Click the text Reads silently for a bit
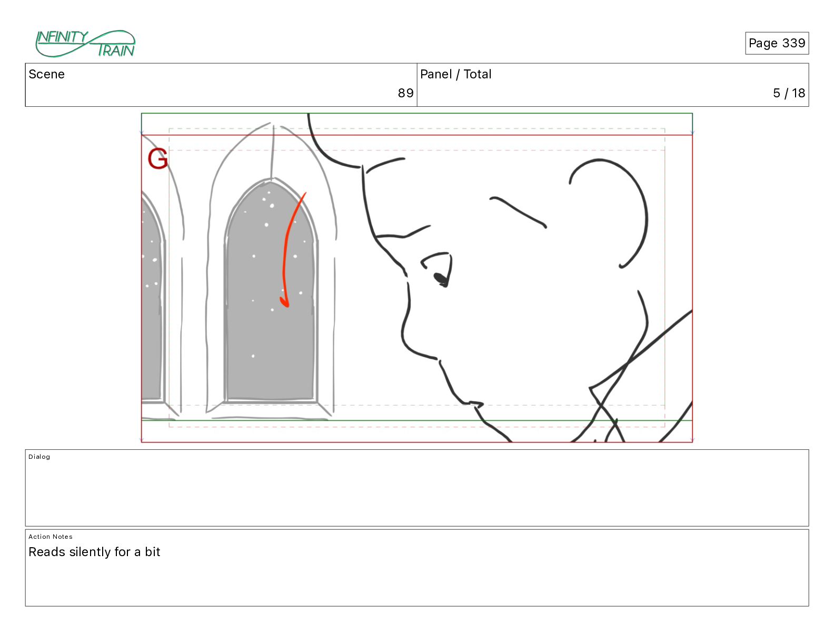 [x=94, y=552]
